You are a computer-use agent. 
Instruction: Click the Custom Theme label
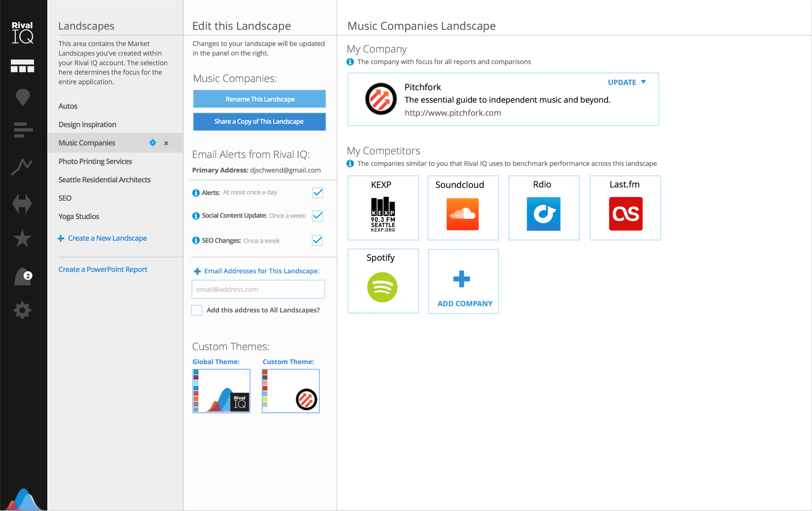coord(288,362)
